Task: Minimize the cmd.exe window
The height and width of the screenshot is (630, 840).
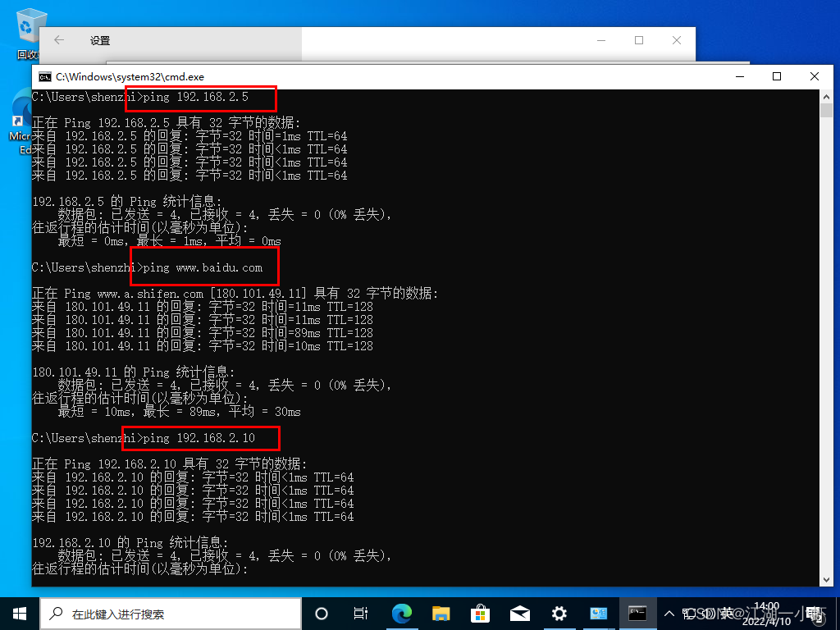Action: (740, 76)
